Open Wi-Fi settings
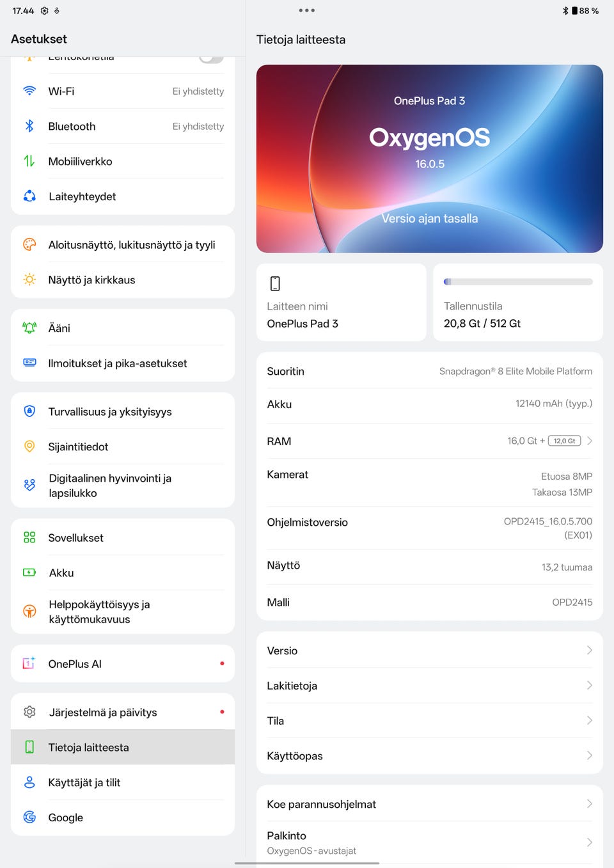Viewport: 614px width, 868px height. pos(123,91)
